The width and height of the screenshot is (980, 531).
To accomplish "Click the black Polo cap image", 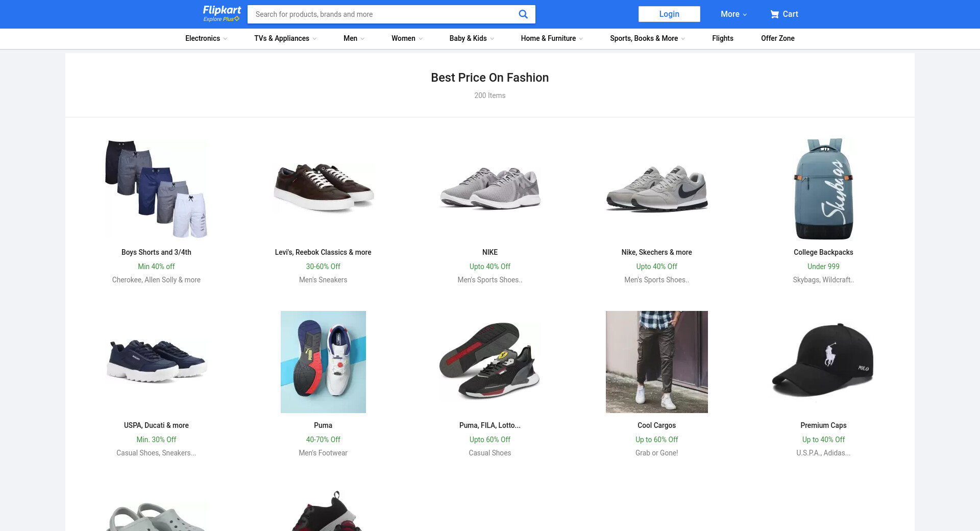I will tap(823, 361).
